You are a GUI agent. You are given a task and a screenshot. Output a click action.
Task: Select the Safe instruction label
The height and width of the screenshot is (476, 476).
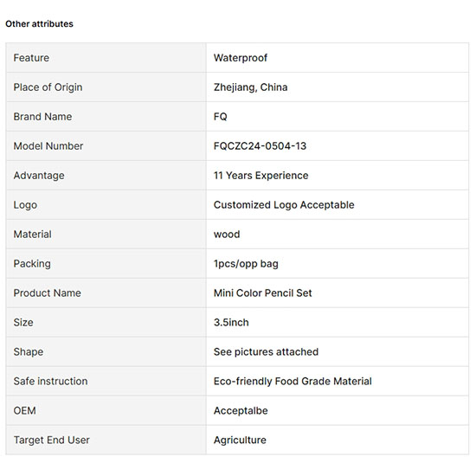click(50, 382)
